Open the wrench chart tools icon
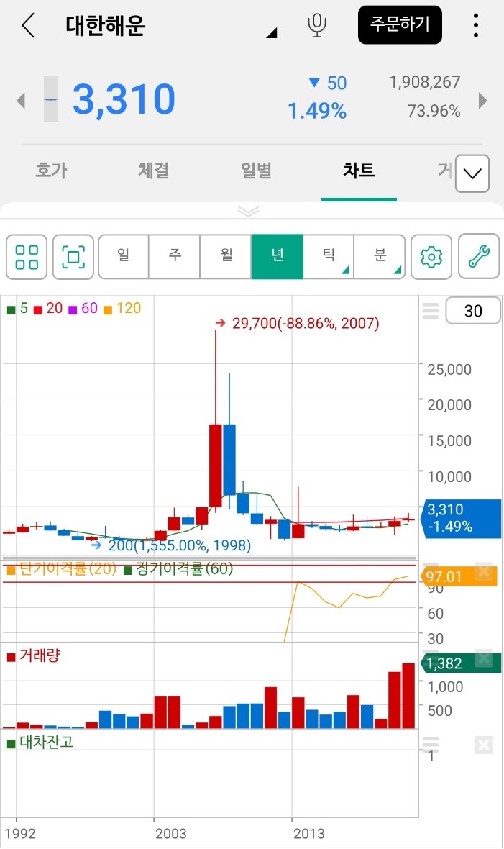Image resolution: width=504 pixels, height=849 pixels. (479, 257)
